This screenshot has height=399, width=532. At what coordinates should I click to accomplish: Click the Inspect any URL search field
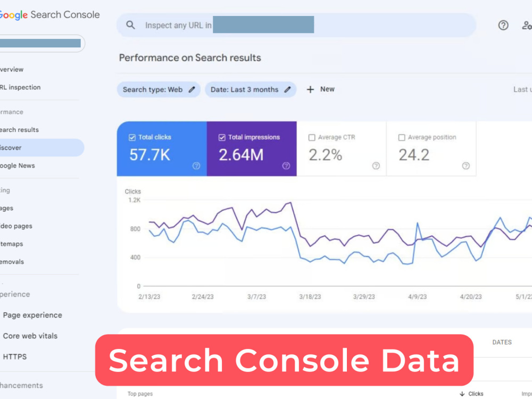point(296,25)
